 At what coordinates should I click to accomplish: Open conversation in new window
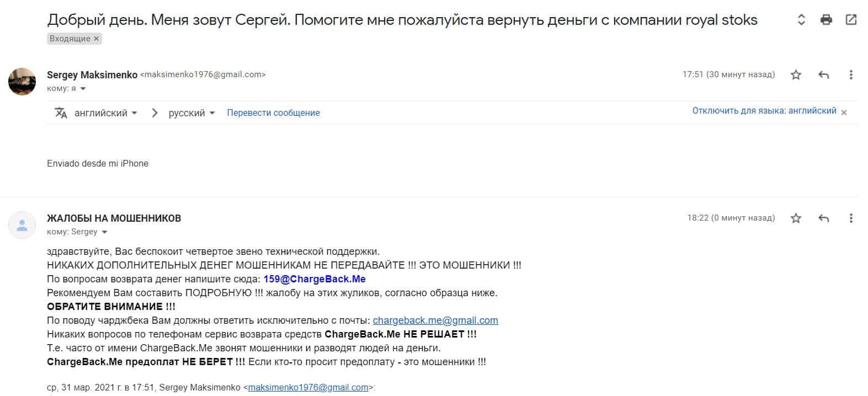pyautogui.click(x=851, y=20)
